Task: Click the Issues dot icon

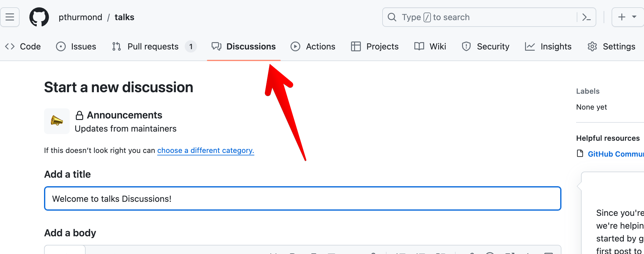Action: [60, 46]
